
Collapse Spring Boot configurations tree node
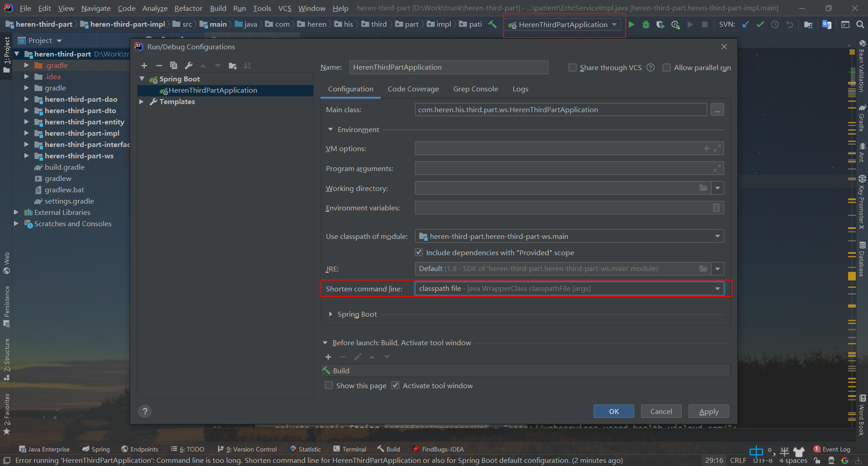point(142,79)
